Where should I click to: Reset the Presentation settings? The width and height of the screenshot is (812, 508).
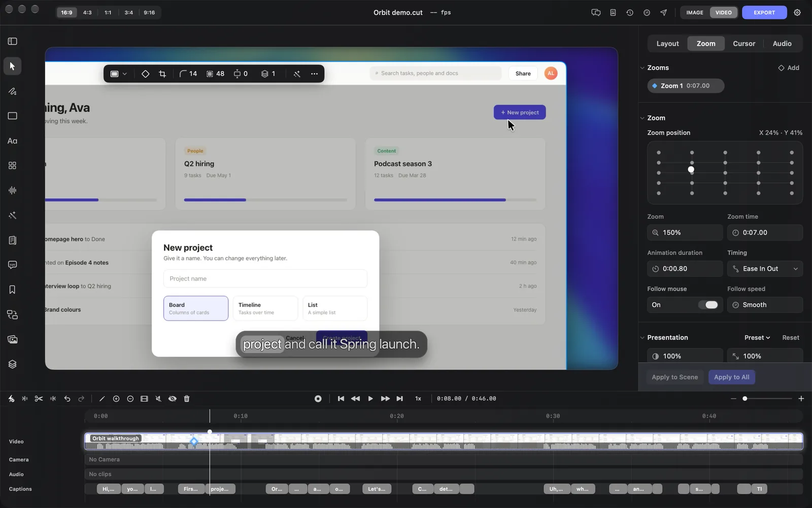(x=791, y=338)
